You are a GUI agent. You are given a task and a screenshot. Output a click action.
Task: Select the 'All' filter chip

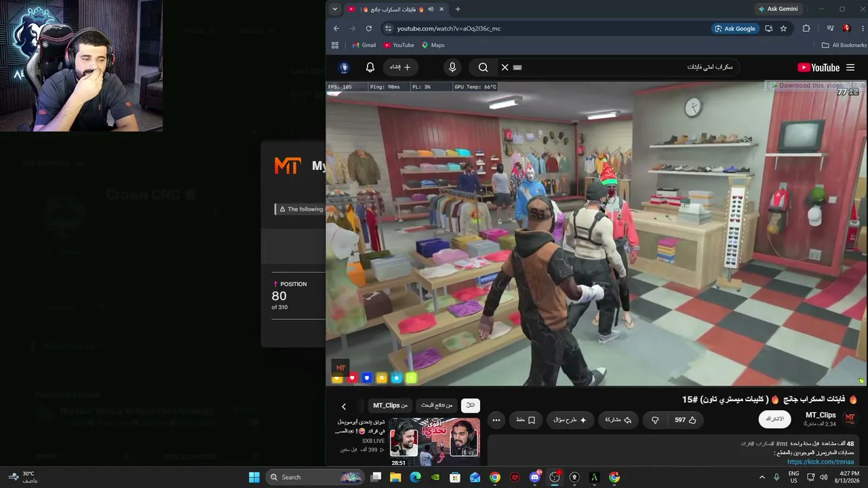click(x=470, y=405)
